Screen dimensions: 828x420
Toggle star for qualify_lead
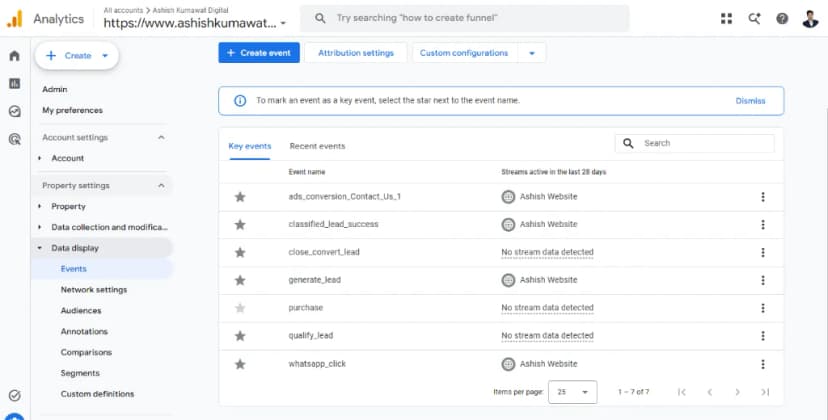click(x=240, y=335)
